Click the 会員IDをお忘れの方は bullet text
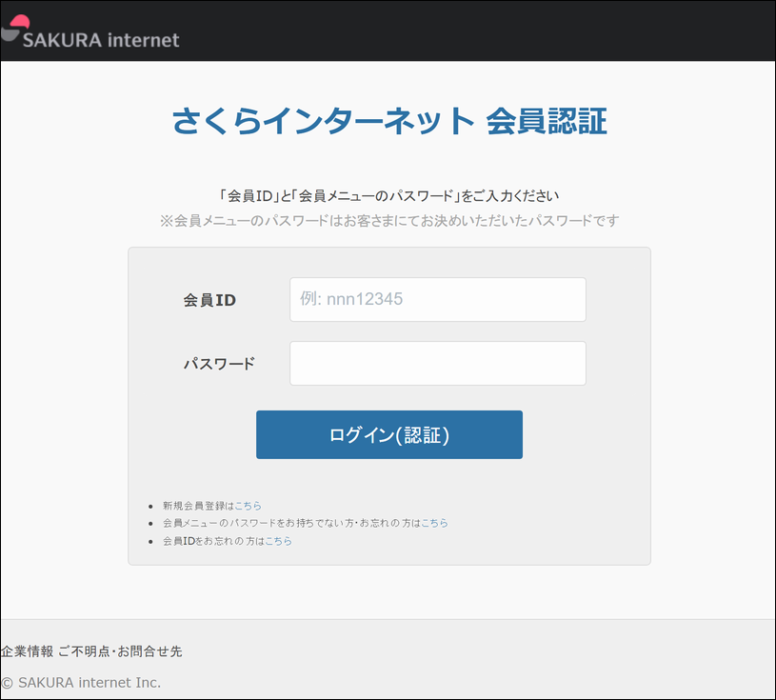776x700 pixels. [x=213, y=541]
